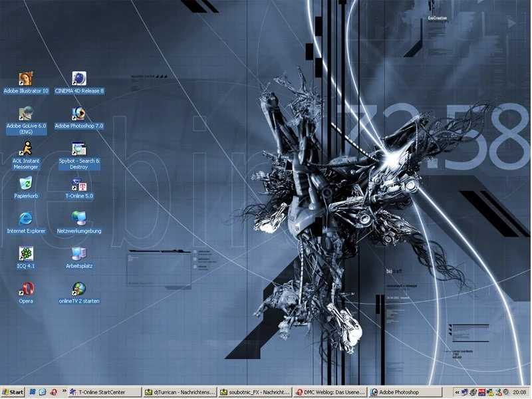Select the T-Online 5.0 icon
Viewport: 532px width, 399px height.
click(79, 184)
